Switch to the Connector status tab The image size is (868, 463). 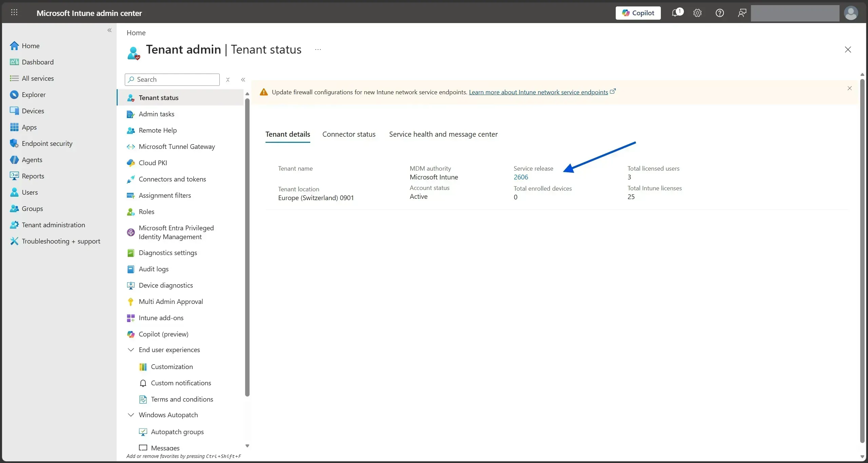pos(349,134)
